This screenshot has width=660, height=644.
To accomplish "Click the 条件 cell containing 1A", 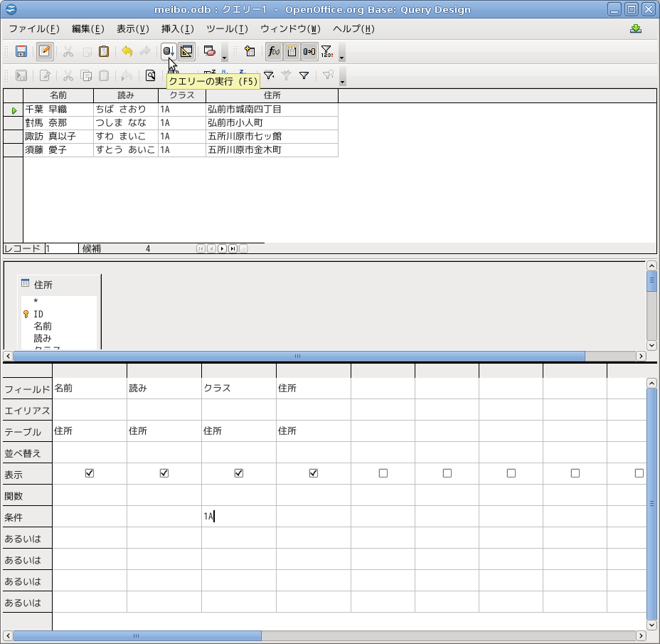I will (238, 517).
